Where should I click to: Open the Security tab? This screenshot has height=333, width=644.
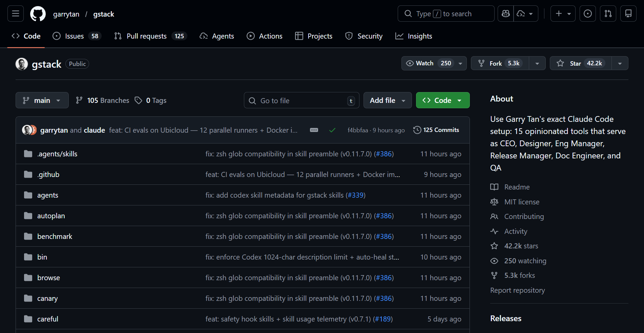[364, 36]
